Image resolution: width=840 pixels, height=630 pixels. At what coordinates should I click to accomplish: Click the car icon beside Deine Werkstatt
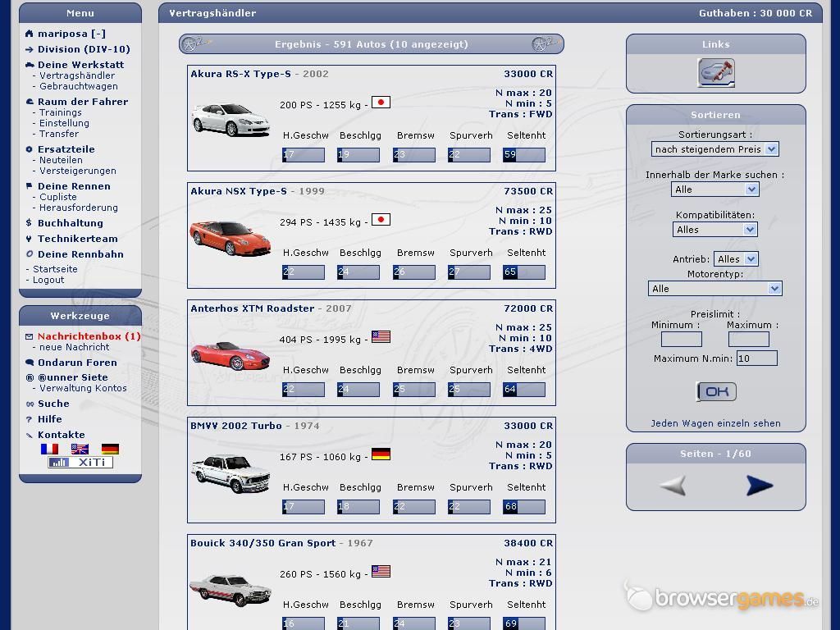[x=30, y=65]
